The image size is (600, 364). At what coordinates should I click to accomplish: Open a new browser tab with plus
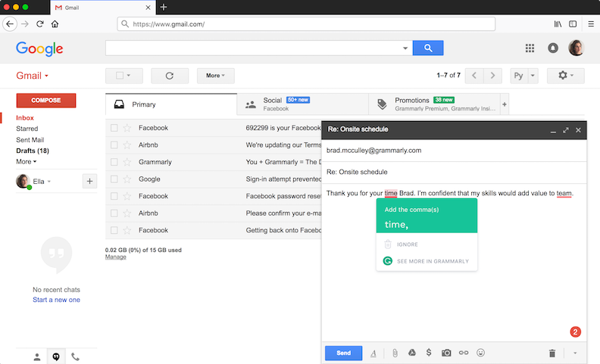click(x=164, y=7)
